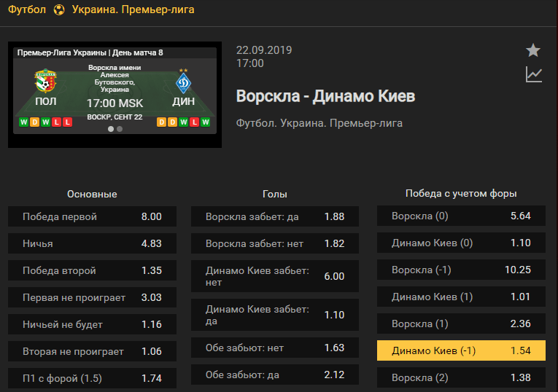Select П1 с форой (1.5) odds

tap(92, 378)
